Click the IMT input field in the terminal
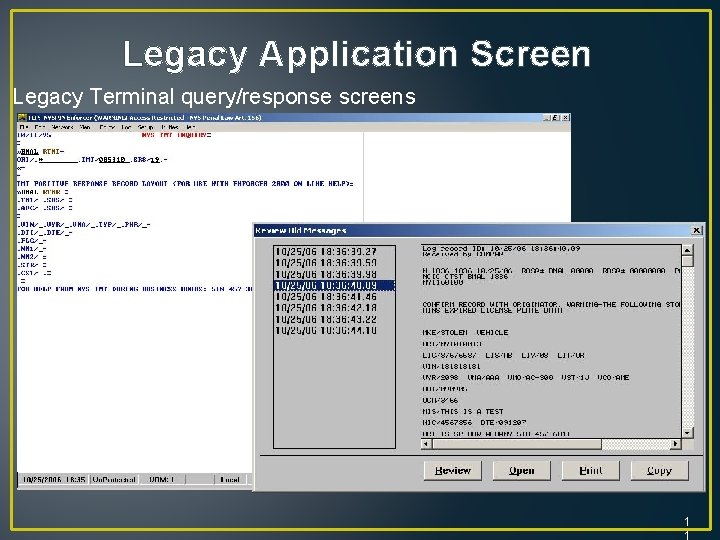The height and width of the screenshot is (540, 720). 114,160
